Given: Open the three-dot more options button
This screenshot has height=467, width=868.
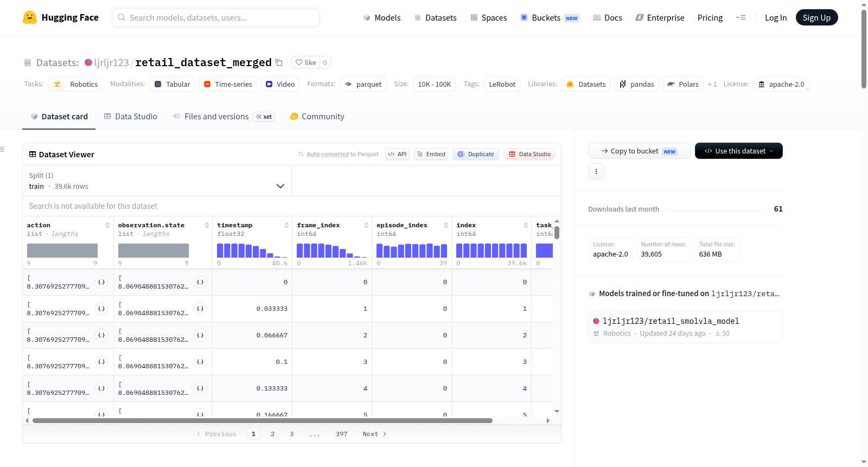Looking at the screenshot, I should (596, 171).
